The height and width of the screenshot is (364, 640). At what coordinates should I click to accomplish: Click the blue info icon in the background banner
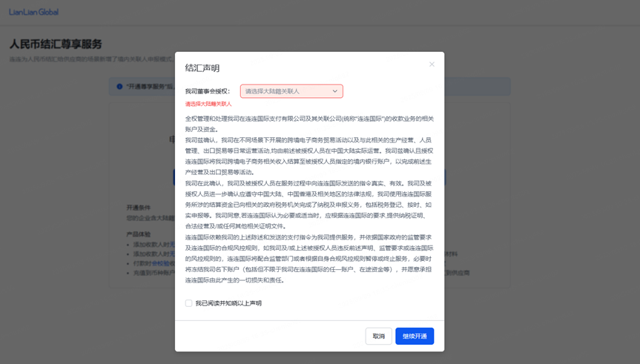pos(119,87)
